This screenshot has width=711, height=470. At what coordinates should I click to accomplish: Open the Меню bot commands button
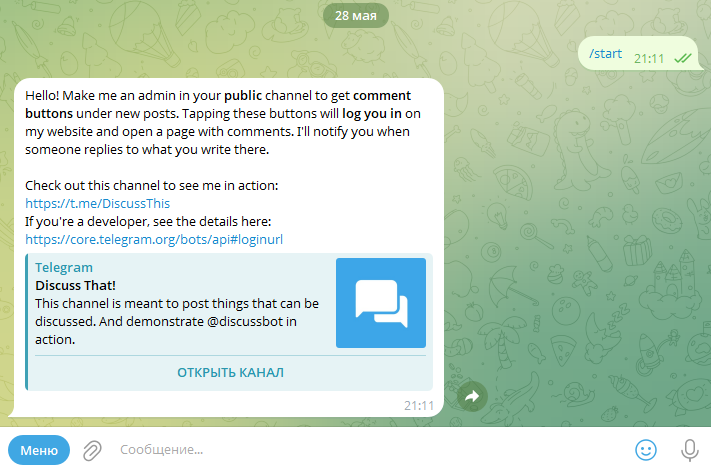point(39,450)
